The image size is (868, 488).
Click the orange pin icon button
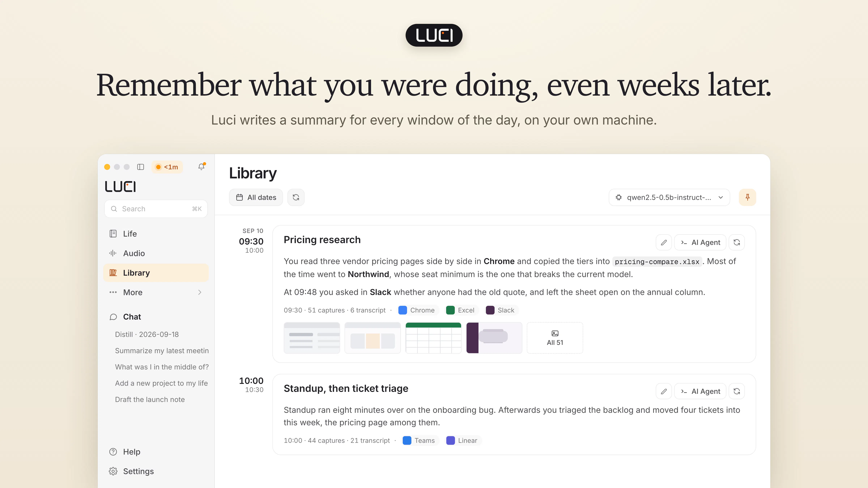(x=747, y=197)
